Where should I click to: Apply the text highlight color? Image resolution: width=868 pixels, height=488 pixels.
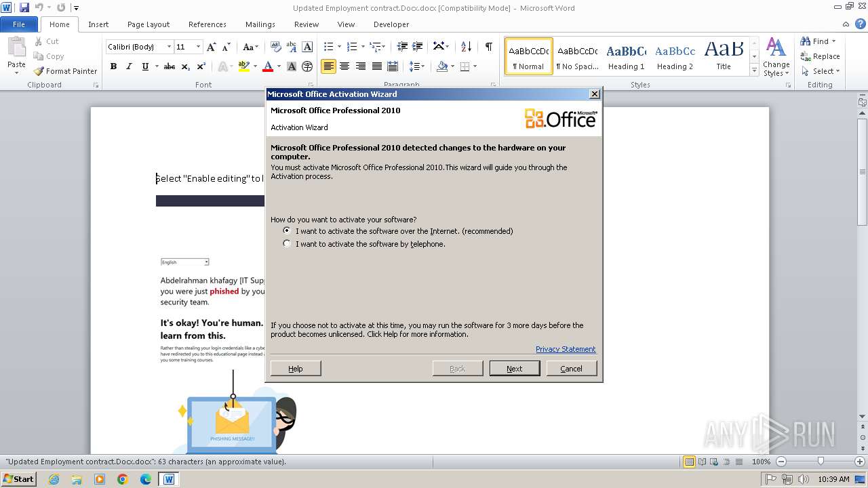[245, 66]
